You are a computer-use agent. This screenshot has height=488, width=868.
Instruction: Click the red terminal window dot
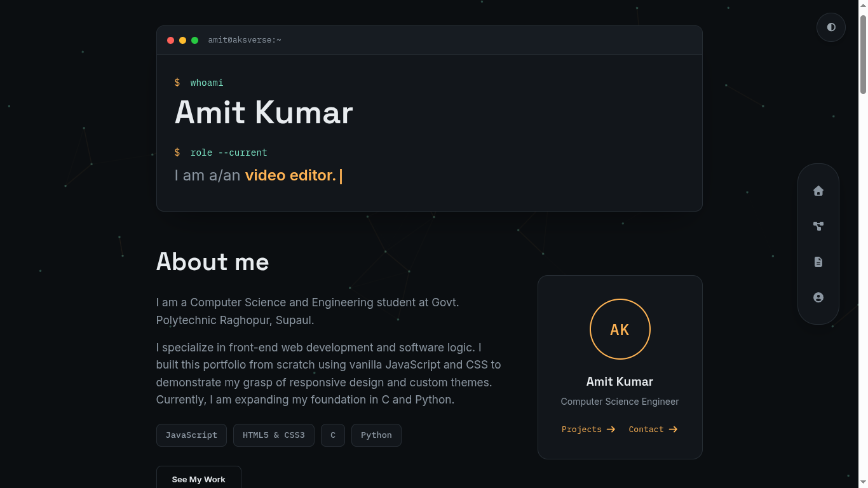pos(170,40)
